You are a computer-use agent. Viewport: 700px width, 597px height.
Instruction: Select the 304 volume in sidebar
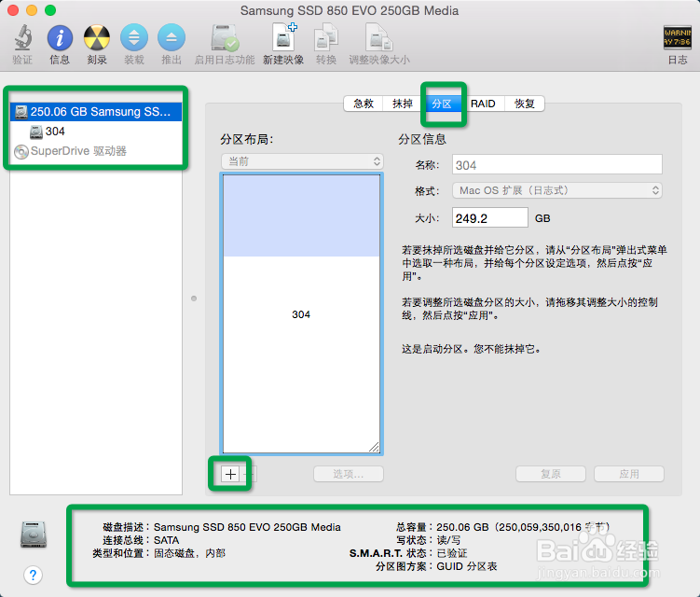click(96, 132)
